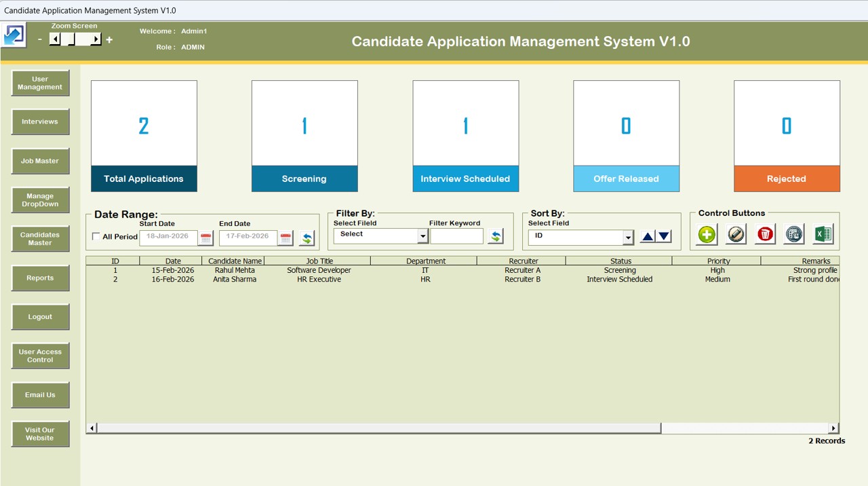Image resolution: width=868 pixels, height=486 pixels.
Task: Click the ID column header
Action: [113, 261]
